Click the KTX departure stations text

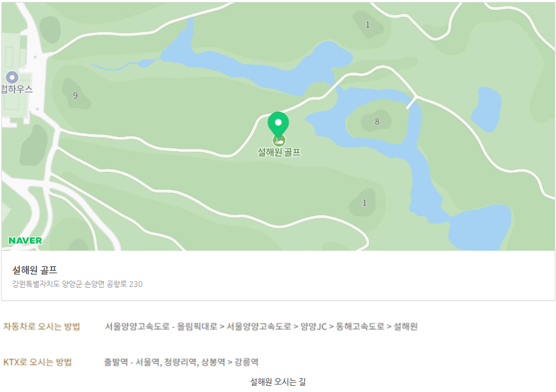(181, 362)
